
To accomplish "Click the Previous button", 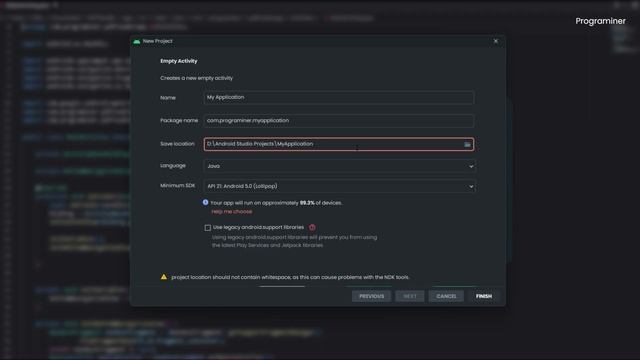I will click(371, 296).
